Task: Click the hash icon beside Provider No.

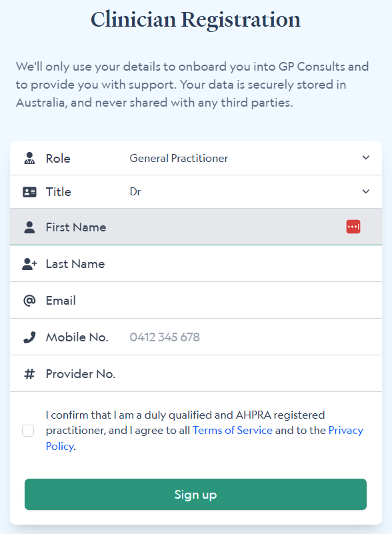Action: [x=29, y=374]
